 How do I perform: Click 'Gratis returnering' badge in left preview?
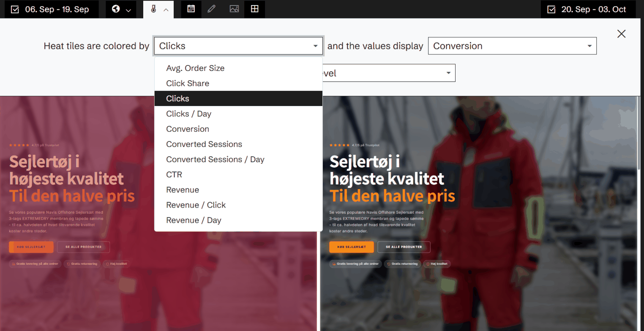(82, 264)
